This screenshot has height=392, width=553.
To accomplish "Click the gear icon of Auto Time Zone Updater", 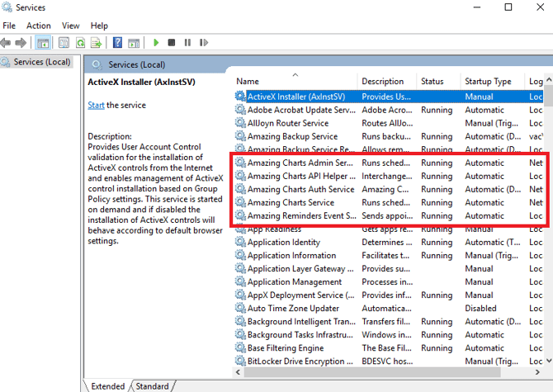I will [240, 308].
